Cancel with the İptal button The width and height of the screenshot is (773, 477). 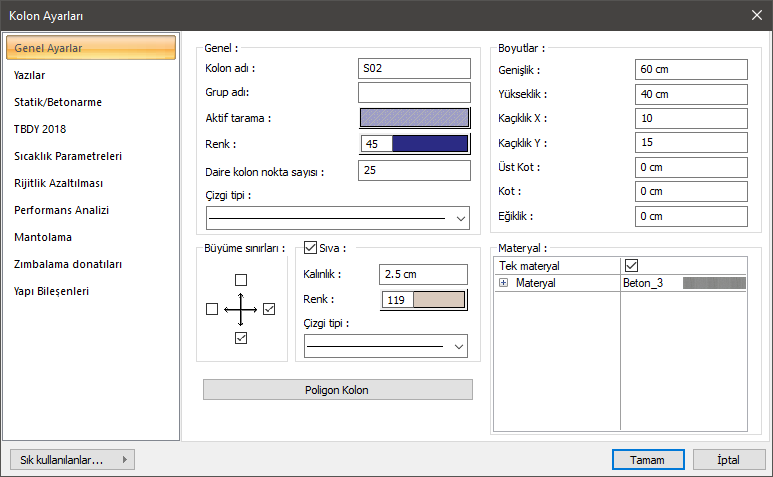pyautogui.click(x=728, y=460)
